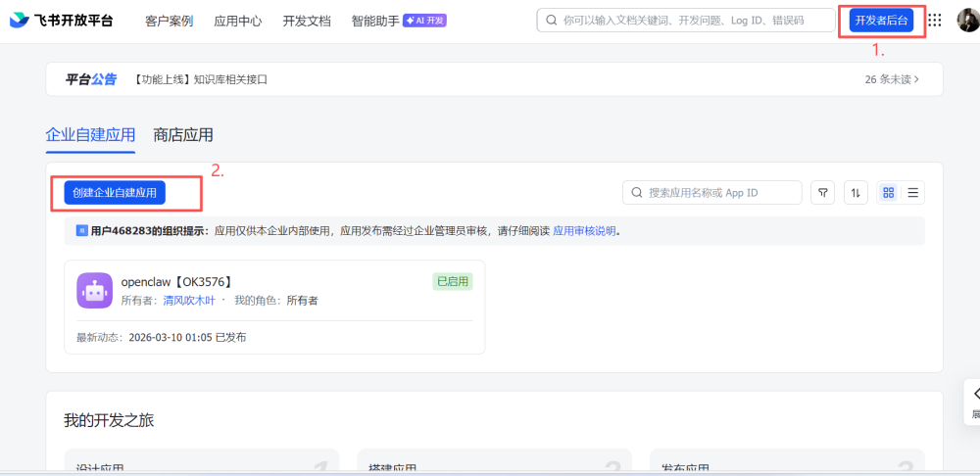
Task: Switch to list view layout
Action: [x=912, y=193]
